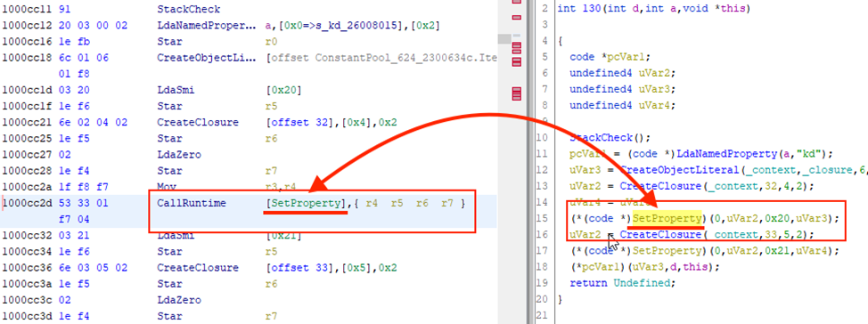Viewport: 868px width, 324px height.
Task: Click the listing vertical scrollbar thumb
Action: pyautogui.click(x=504, y=38)
